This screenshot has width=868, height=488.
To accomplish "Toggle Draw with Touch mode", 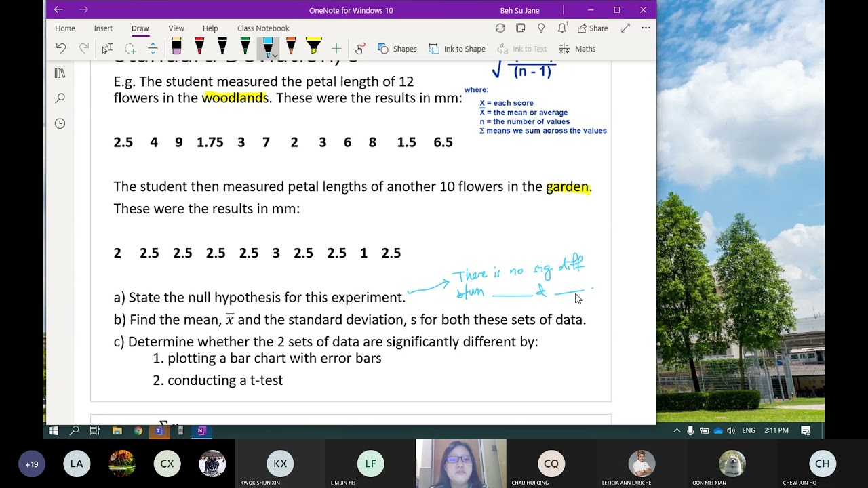I will [360, 48].
